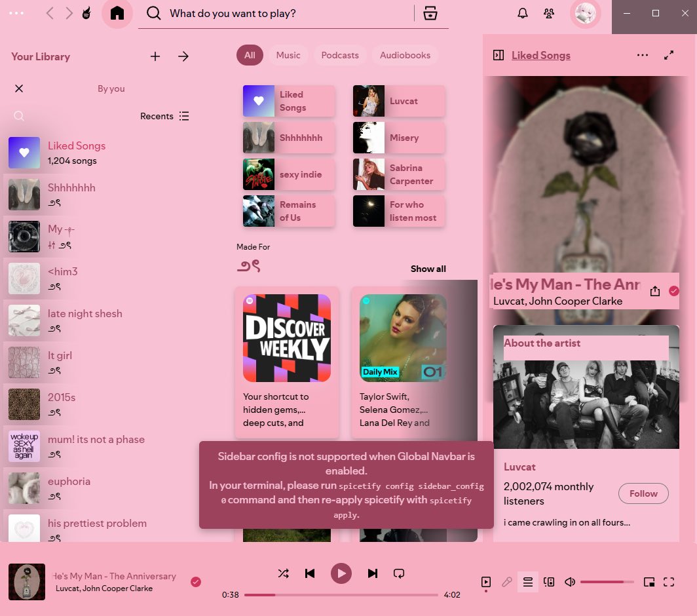Enter fullscreen mode
The width and height of the screenshot is (697, 616).
pos(669,581)
